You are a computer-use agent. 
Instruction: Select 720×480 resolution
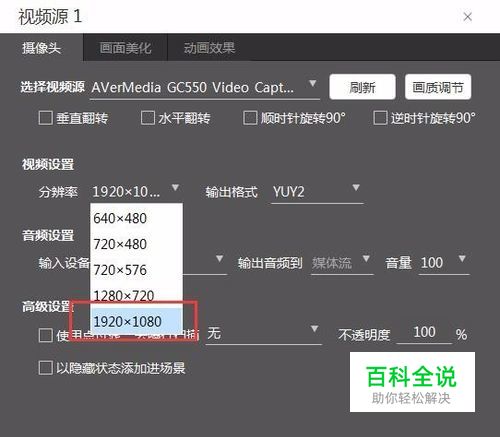pos(136,244)
